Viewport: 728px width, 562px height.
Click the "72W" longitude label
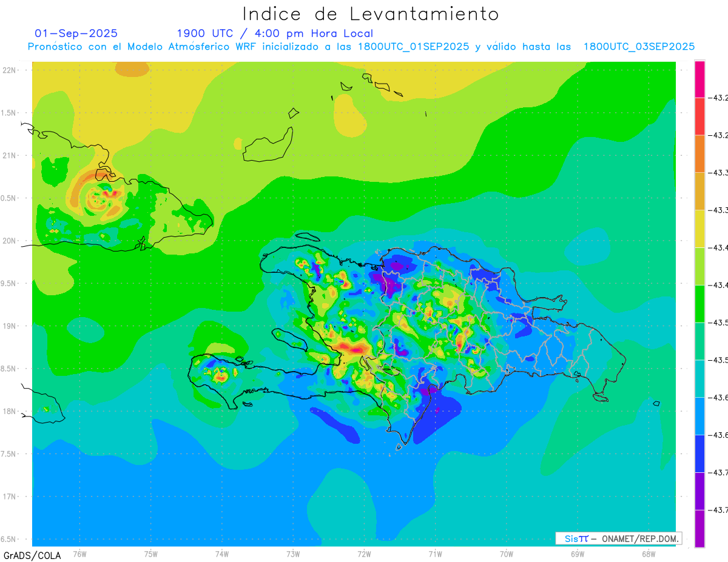pos(364,554)
